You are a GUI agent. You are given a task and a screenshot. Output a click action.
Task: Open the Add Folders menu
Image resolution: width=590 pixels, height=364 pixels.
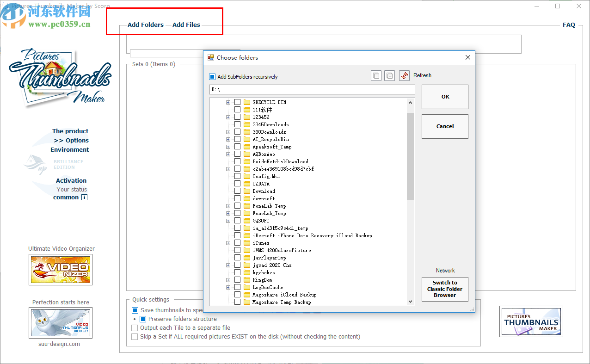[146, 25]
